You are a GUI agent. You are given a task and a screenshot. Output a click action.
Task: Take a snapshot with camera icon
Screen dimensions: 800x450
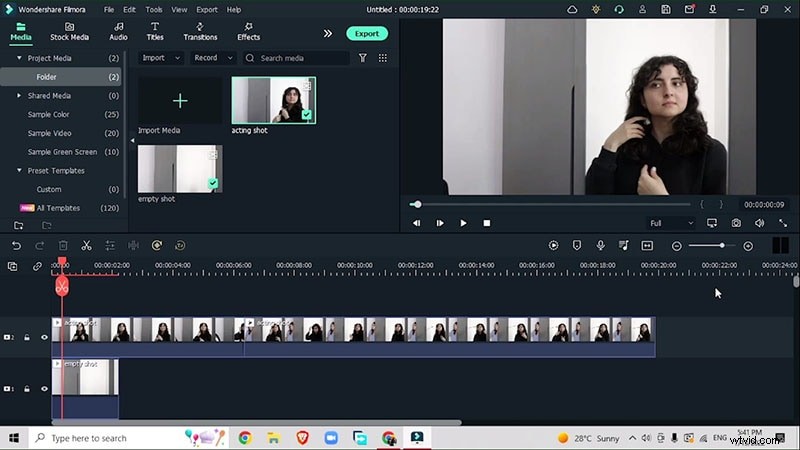736,223
